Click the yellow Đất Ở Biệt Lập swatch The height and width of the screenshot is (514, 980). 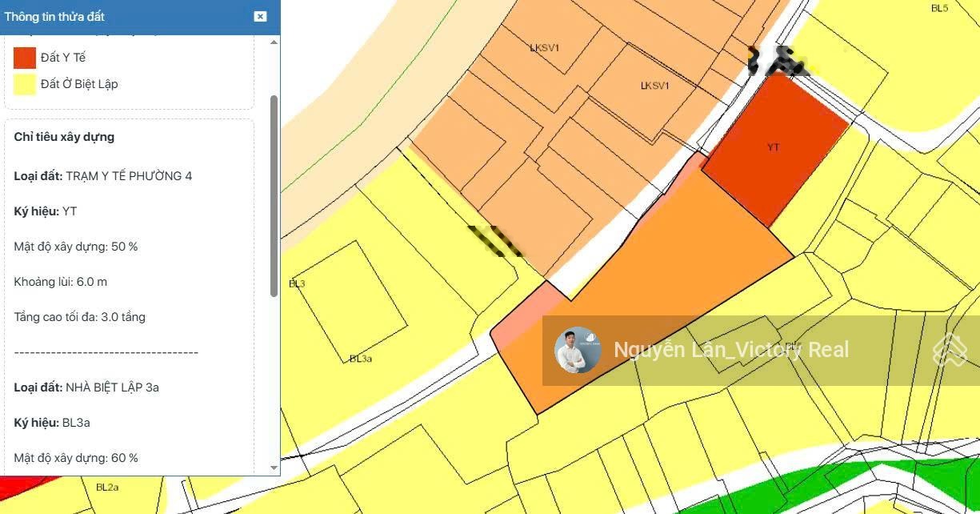click(x=25, y=84)
